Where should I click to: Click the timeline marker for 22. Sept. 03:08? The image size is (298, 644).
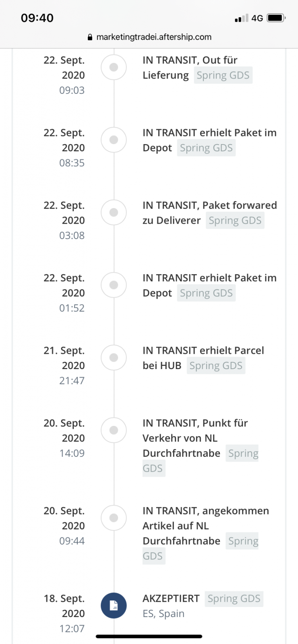click(114, 213)
